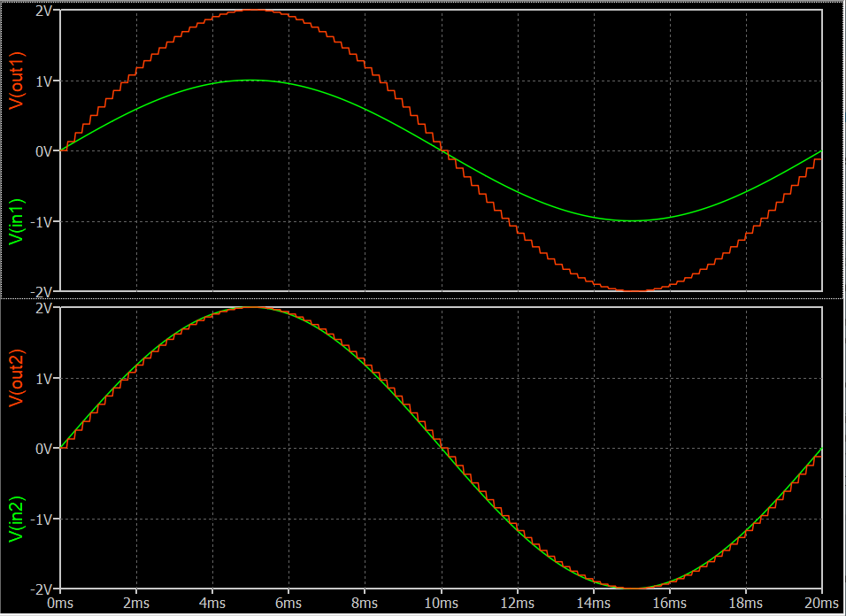
Task: Click the V(out1) trace label
Action: [x=18, y=81]
